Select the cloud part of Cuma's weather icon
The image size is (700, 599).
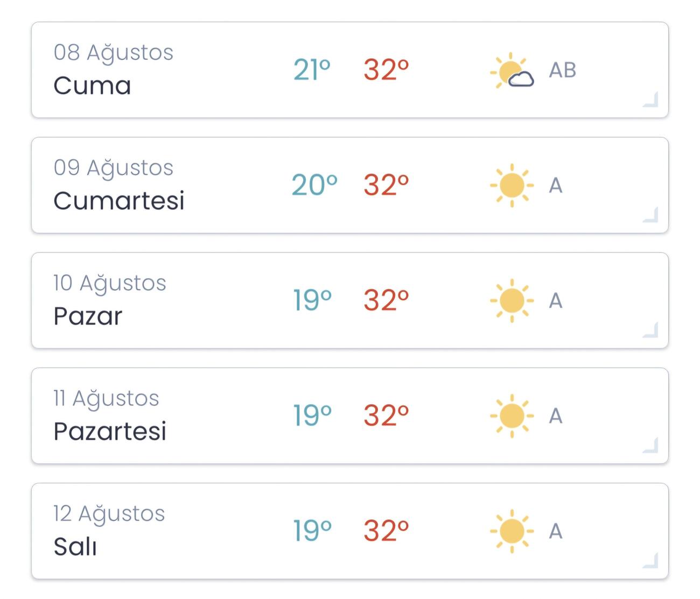click(x=521, y=80)
